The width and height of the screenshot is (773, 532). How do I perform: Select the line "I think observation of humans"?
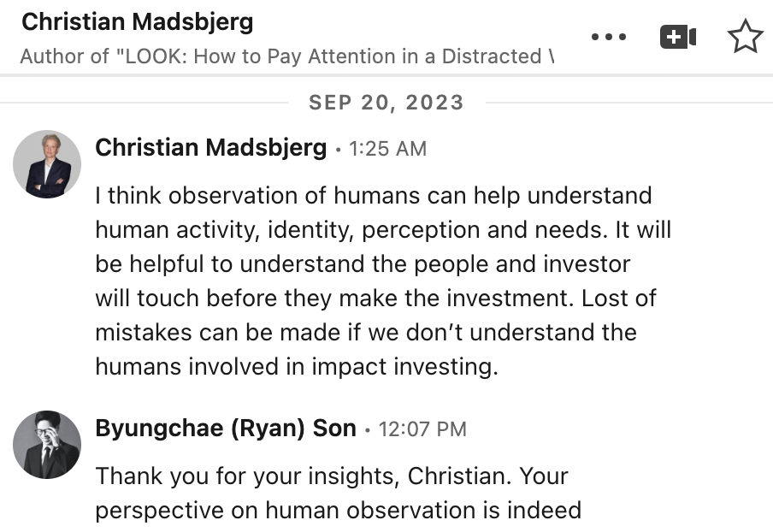(x=374, y=196)
